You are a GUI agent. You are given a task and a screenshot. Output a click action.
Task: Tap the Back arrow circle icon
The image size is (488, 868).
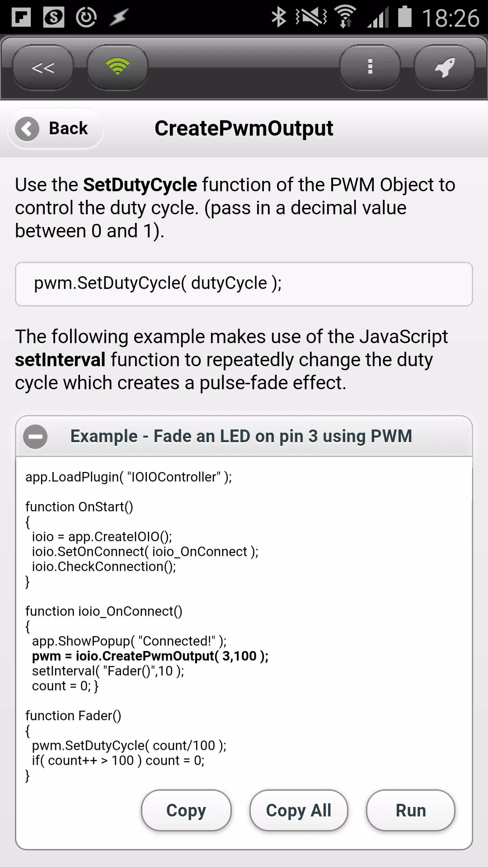click(x=27, y=129)
